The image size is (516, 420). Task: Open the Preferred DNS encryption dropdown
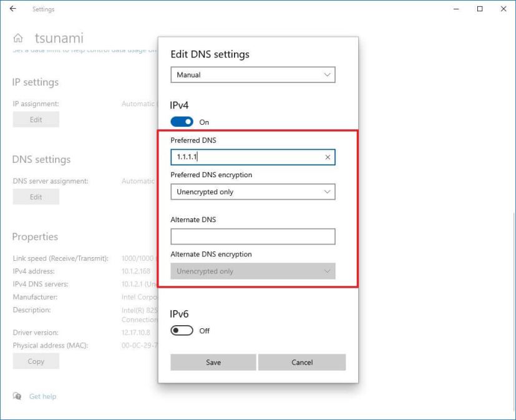point(253,192)
